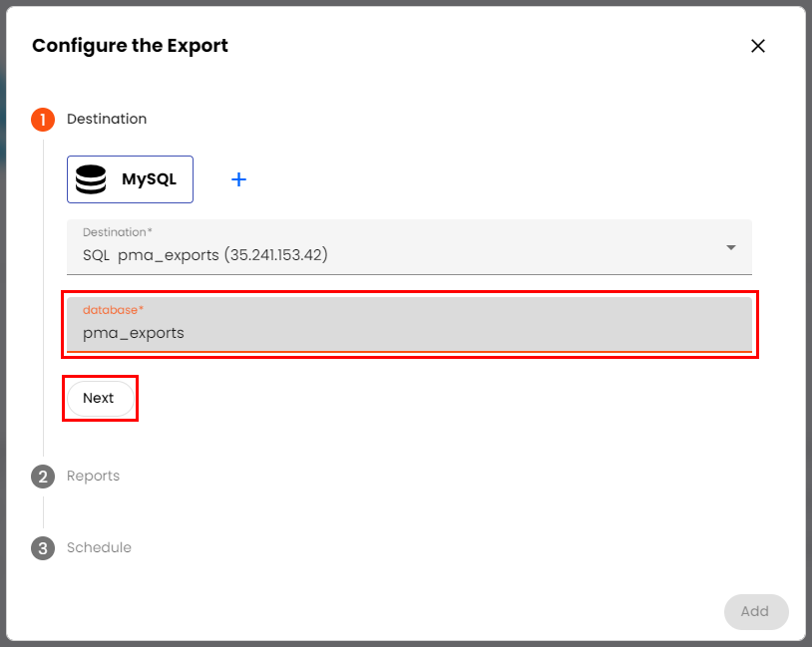Select the MySQL database stack icon
The height and width of the screenshot is (647, 812).
point(91,179)
